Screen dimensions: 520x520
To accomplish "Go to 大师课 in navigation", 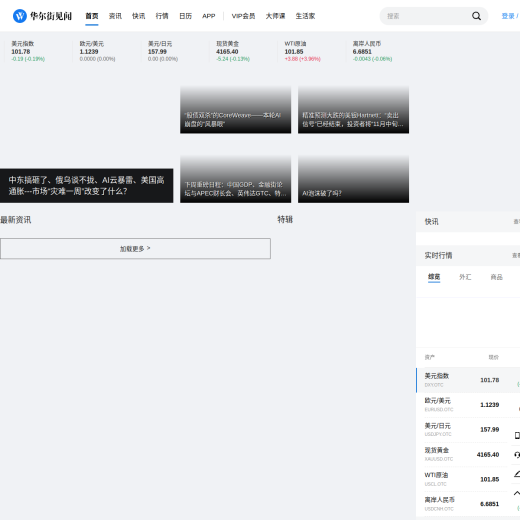I will coord(275,16).
